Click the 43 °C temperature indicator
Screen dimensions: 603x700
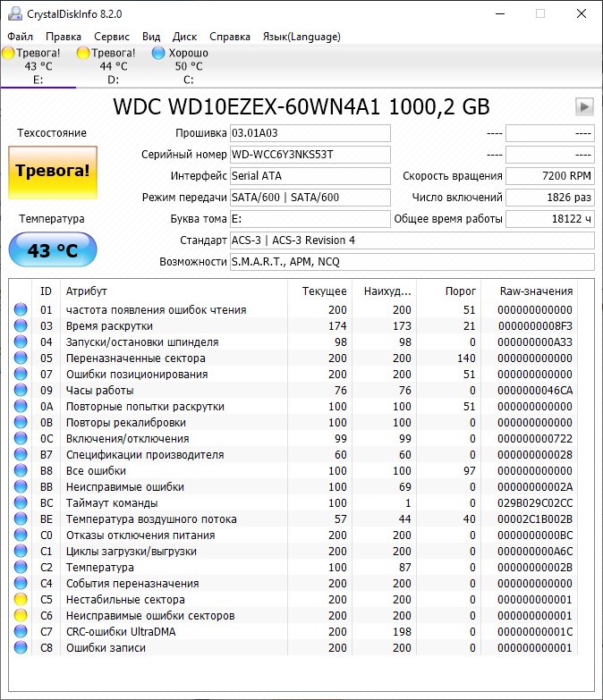click(53, 250)
